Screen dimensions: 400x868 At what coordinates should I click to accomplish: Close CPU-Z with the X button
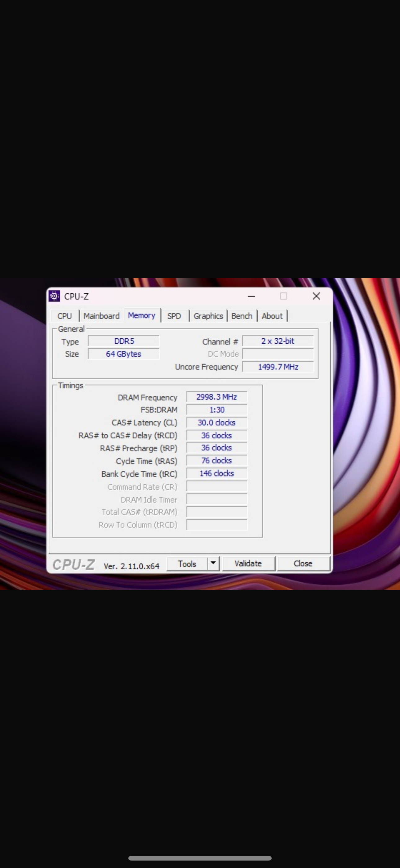pos(316,296)
